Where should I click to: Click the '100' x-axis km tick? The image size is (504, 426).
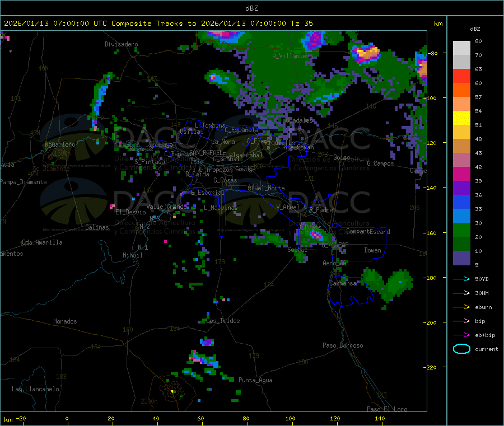290,418
